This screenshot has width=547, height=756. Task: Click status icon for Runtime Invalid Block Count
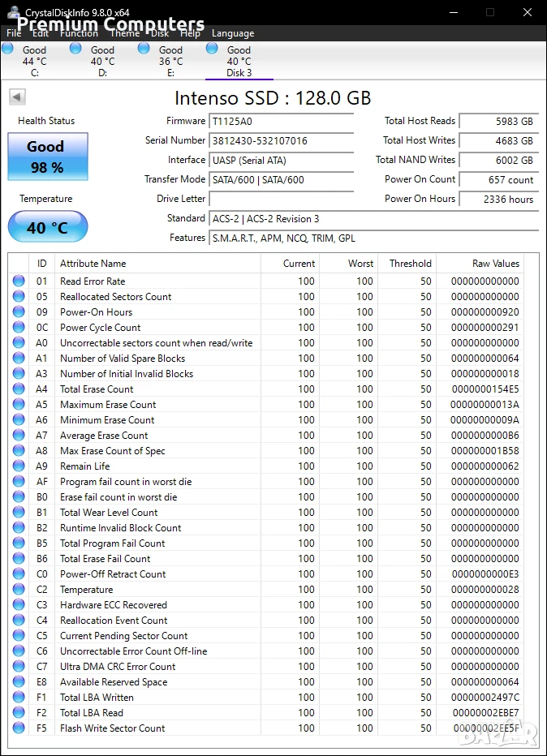tap(19, 527)
